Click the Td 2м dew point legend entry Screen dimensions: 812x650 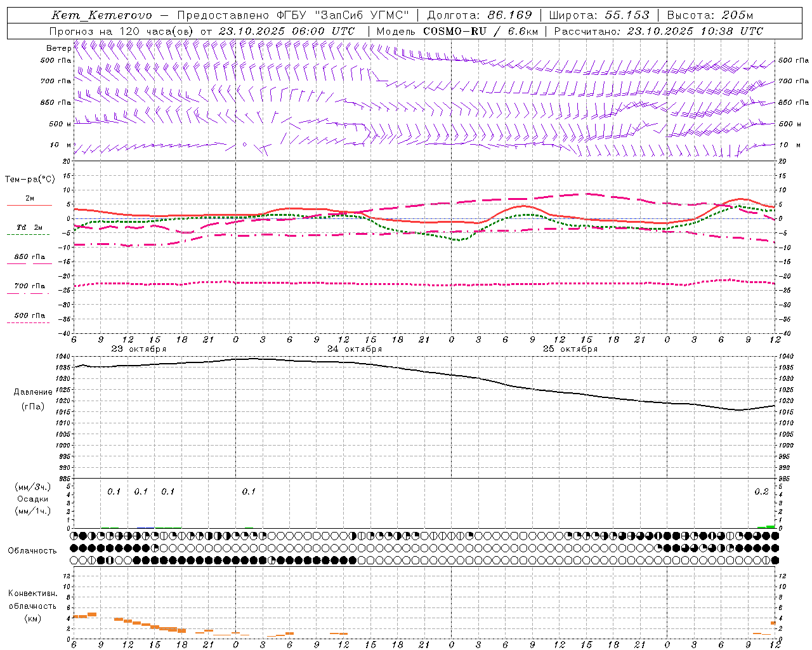click(30, 227)
